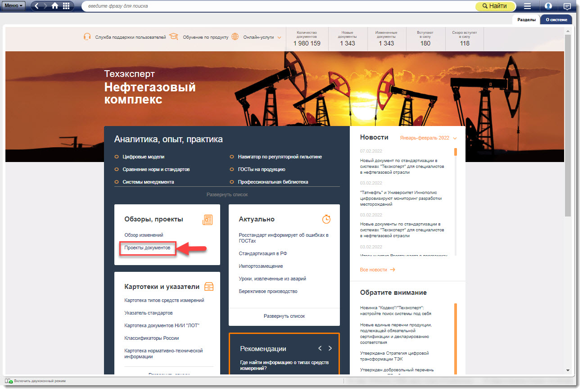Open the Измененные документы counter

386,39
